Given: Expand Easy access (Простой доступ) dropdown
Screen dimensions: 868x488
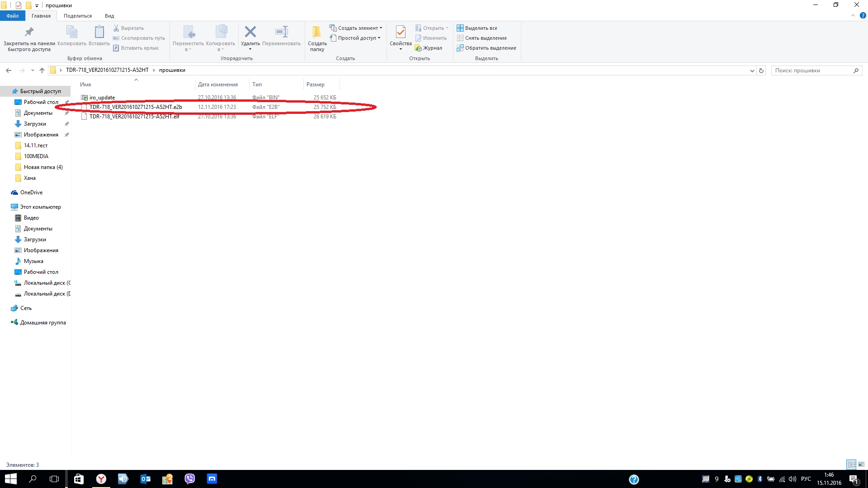Looking at the screenshot, I should pos(356,38).
